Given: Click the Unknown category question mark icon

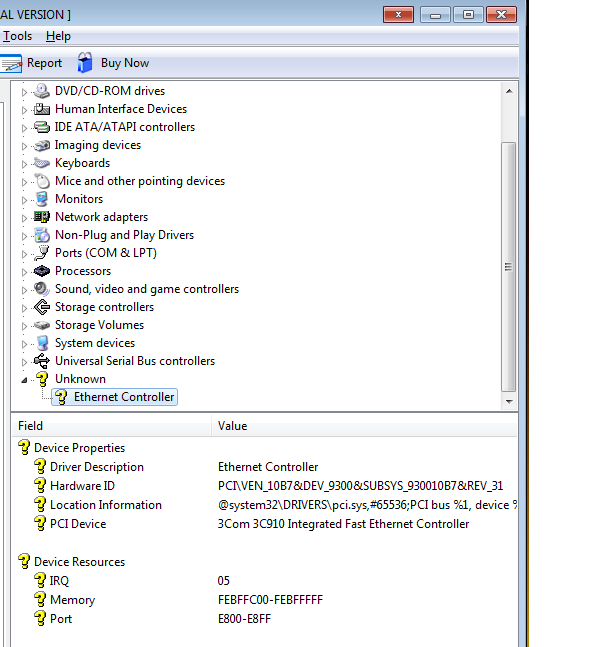Looking at the screenshot, I should (x=42, y=379).
